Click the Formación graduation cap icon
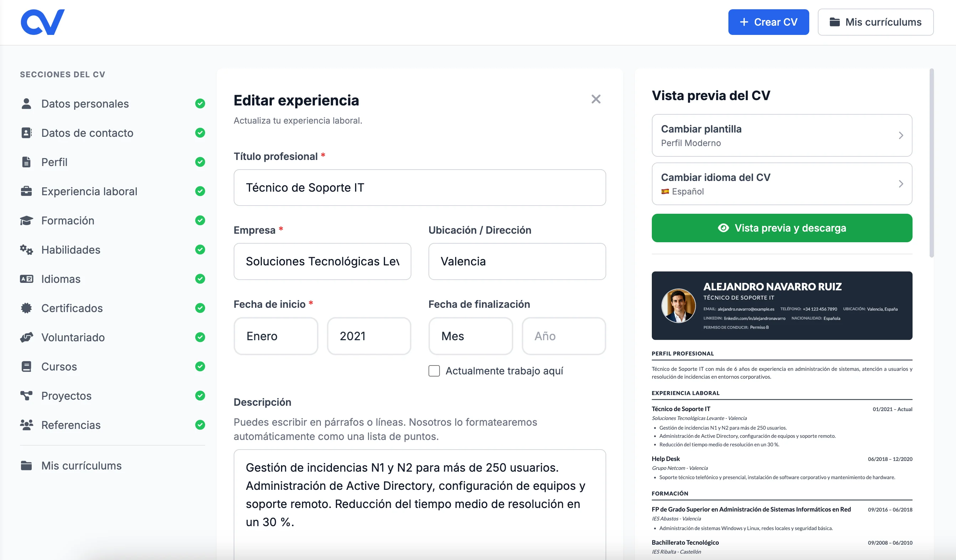This screenshot has width=956, height=560. 27,221
